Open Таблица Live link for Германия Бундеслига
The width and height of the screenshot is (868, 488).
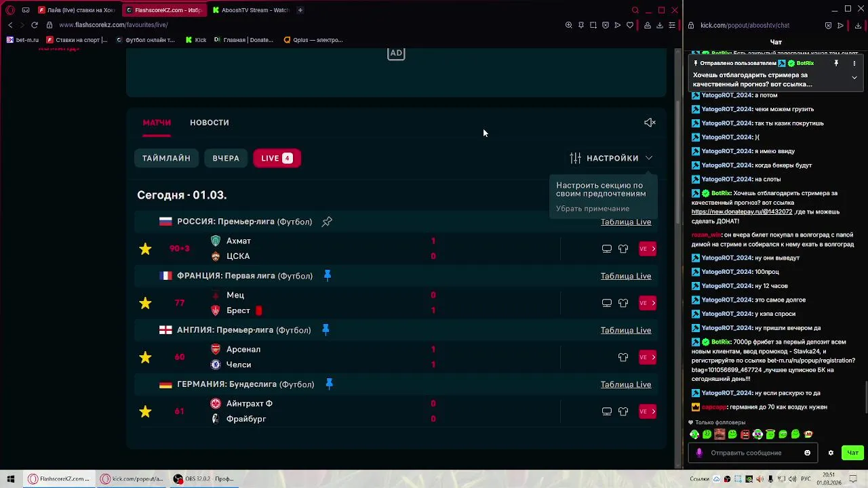pos(626,384)
